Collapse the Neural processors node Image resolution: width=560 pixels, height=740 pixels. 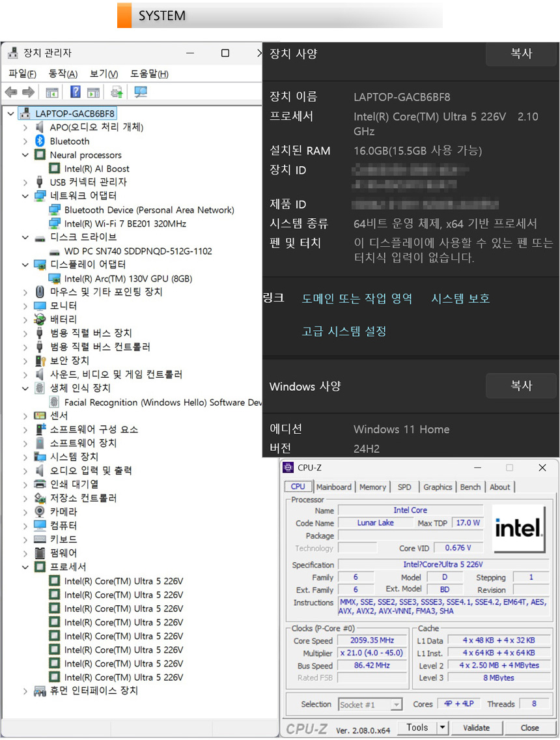tap(25, 155)
